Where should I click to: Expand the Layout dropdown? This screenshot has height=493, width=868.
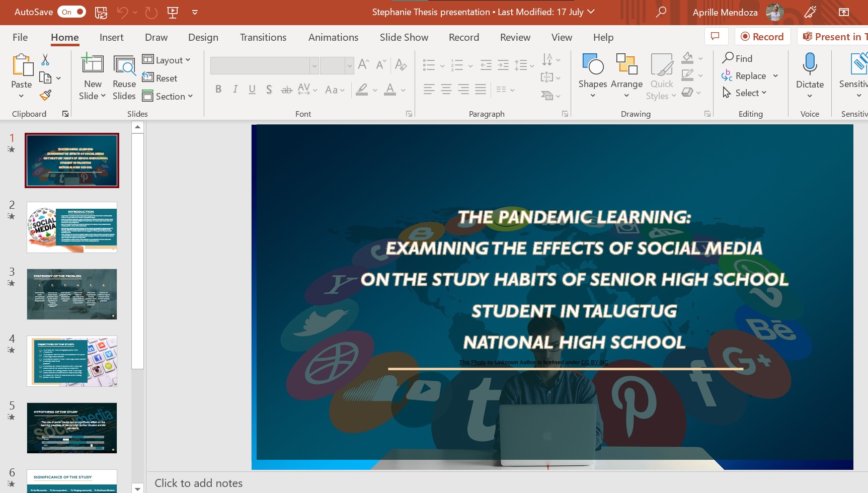coord(167,60)
